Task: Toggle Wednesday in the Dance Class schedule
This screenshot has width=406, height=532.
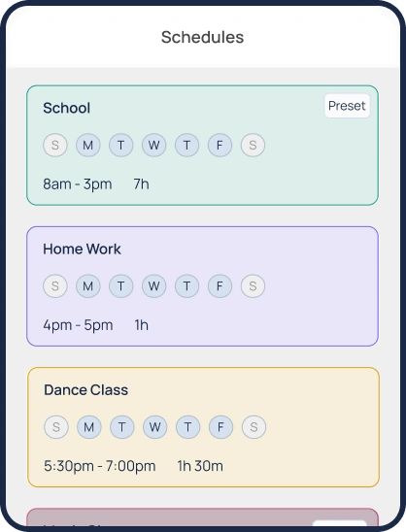Action: (154, 427)
